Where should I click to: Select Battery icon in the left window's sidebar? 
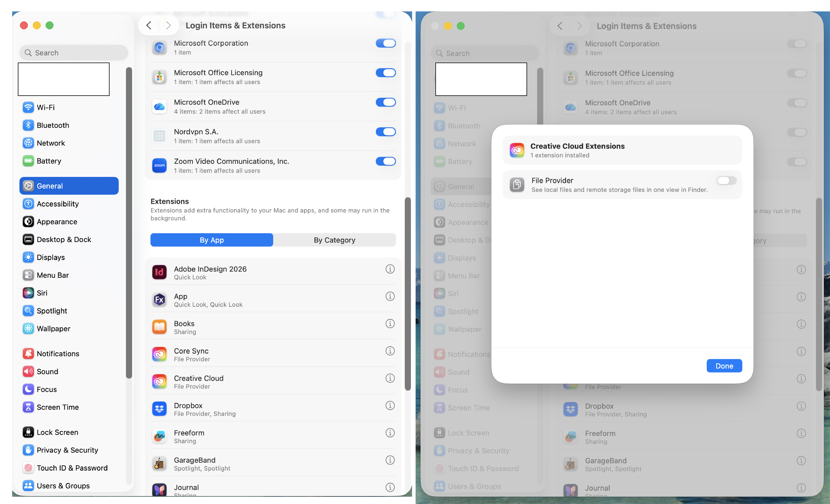28,161
